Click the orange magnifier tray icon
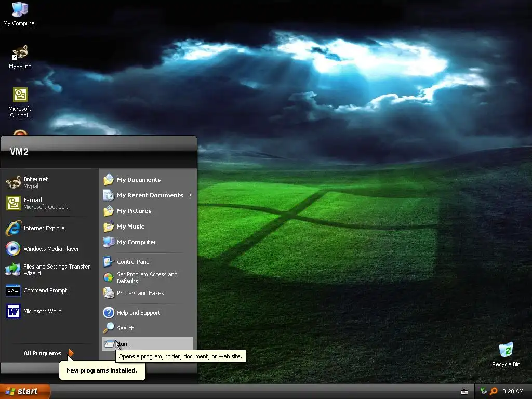The height and width of the screenshot is (399, 532). (494, 391)
